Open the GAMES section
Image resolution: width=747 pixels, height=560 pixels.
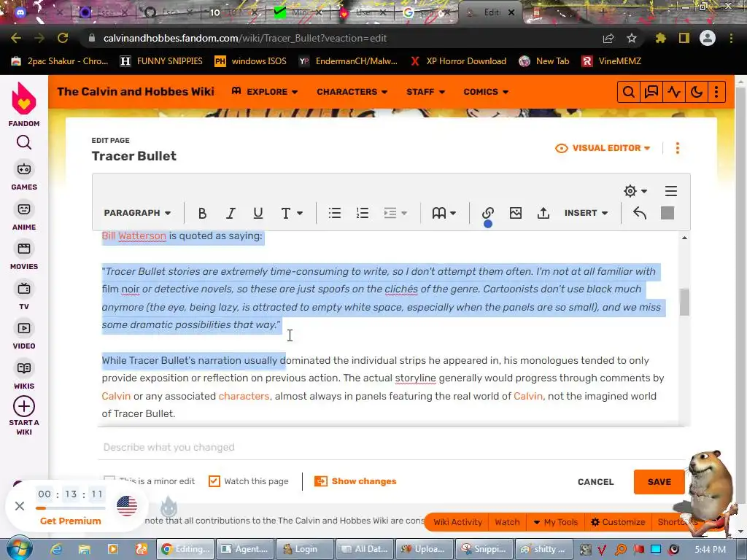(x=24, y=176)
